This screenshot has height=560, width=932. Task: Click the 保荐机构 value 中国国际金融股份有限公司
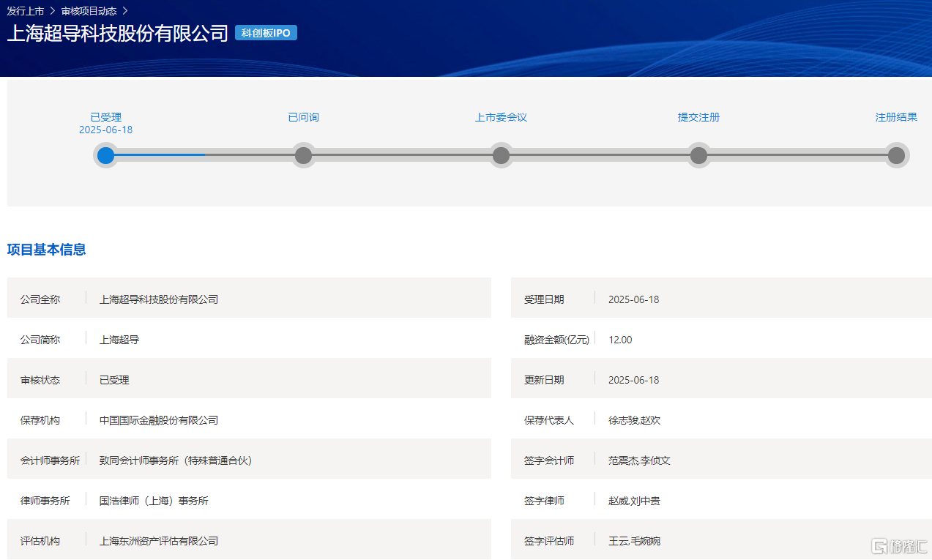coord(159,420)
